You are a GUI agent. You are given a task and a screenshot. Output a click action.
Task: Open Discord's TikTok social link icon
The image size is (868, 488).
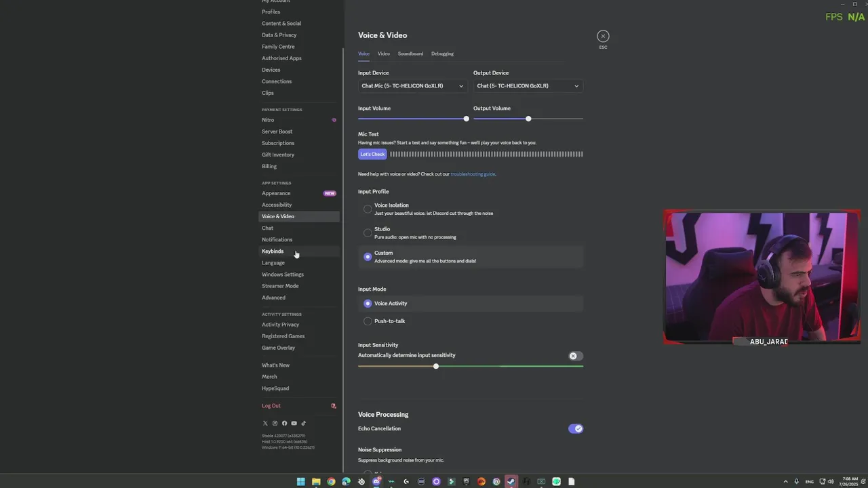303,423
